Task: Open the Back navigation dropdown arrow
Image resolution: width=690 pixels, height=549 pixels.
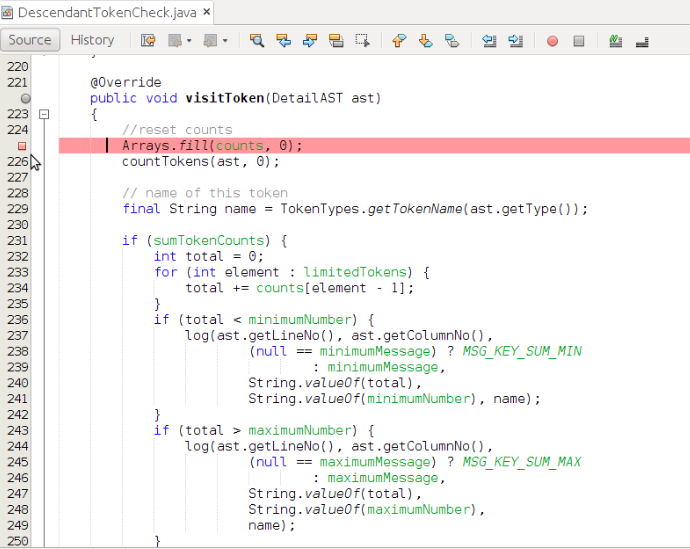Action: coord(188,41)
